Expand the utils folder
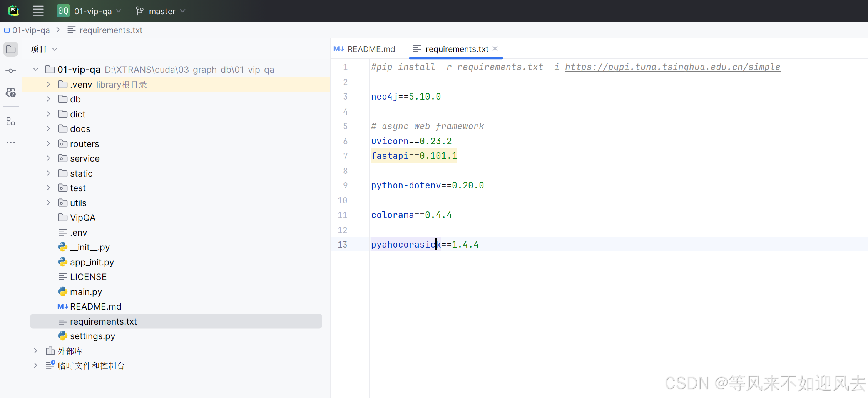 [x=48, y=203]
